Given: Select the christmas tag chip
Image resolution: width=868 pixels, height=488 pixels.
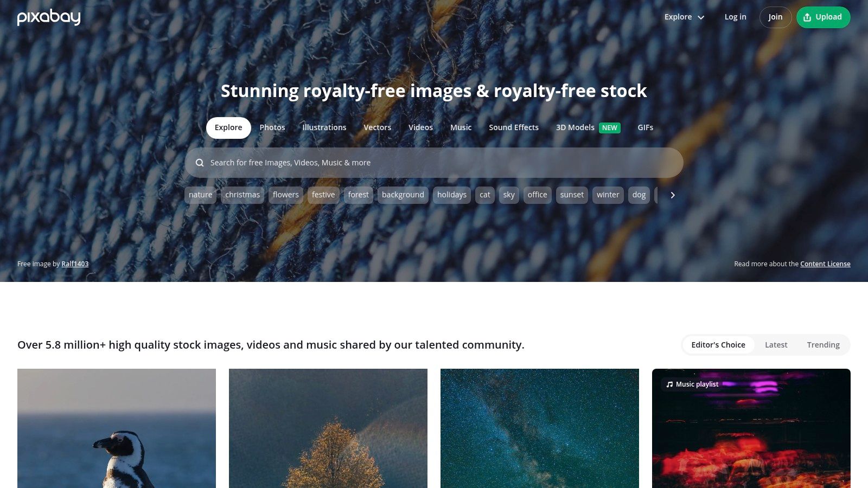Looking at the screenshot, I should pos(242,195).
